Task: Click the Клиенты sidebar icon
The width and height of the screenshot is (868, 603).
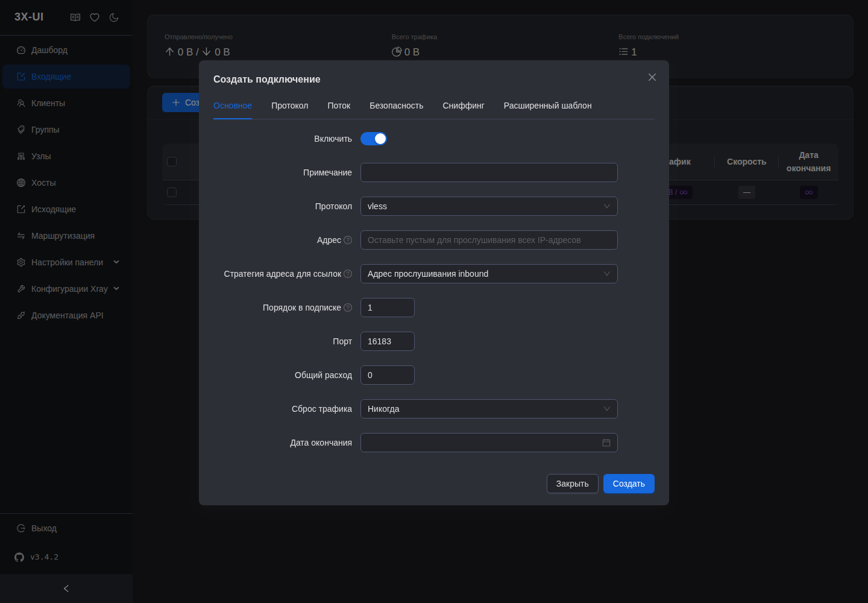Action: pos(21,103)
